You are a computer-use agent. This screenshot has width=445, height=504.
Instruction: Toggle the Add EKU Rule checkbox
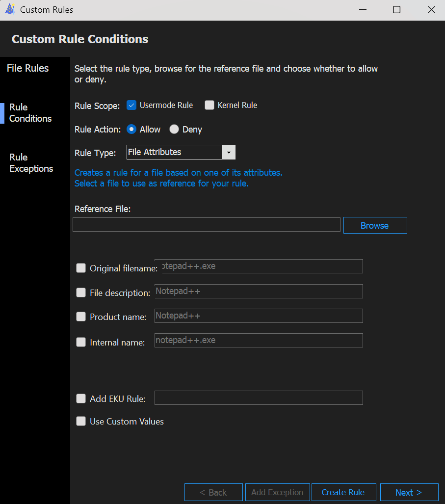click(x=81, y=398)
